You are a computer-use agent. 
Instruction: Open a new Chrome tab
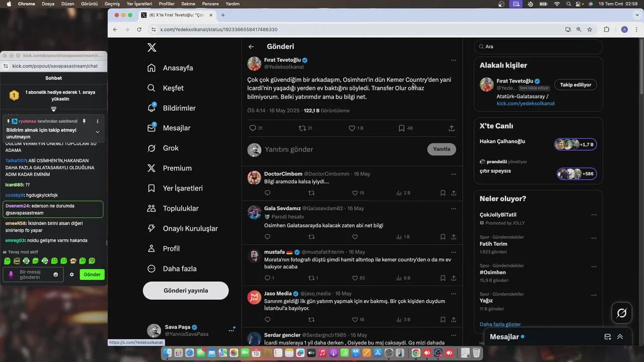point(223,15)
